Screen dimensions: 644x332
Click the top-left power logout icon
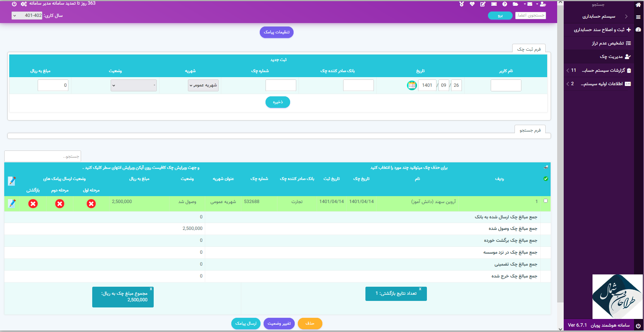pyautogui.click(x=14, y=4)
